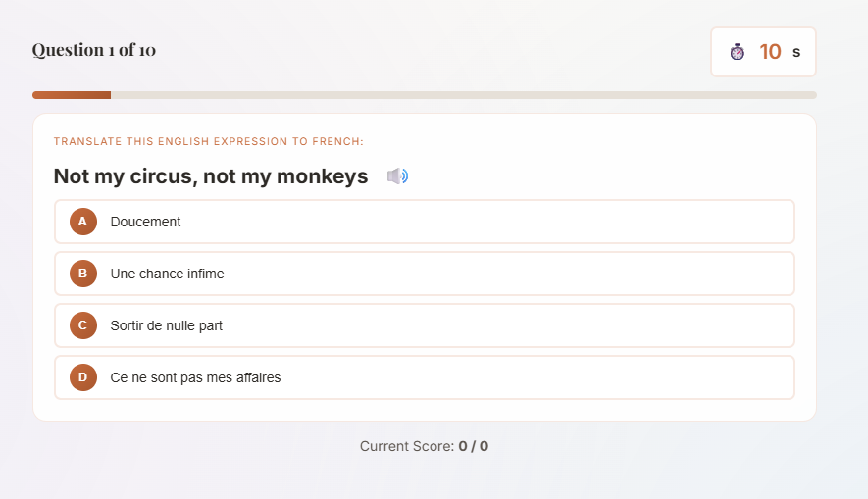Click "Translate this English expression to French" label
Viewport: 868px width, 499px height.
click(x=209, y=142)
